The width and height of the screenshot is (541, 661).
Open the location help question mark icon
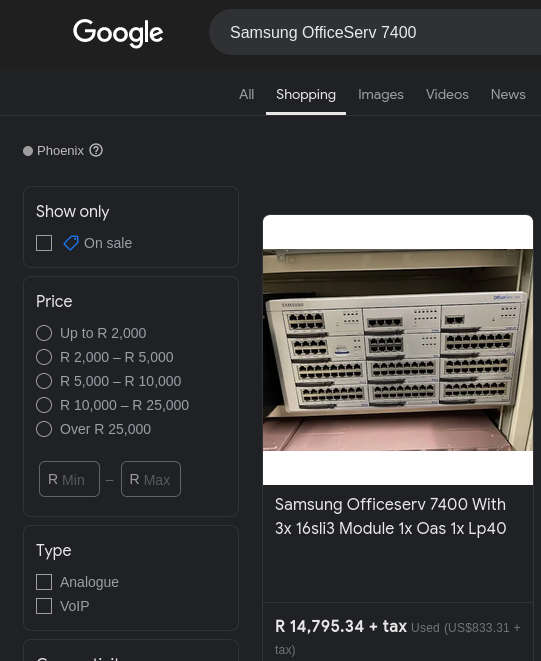96,150
